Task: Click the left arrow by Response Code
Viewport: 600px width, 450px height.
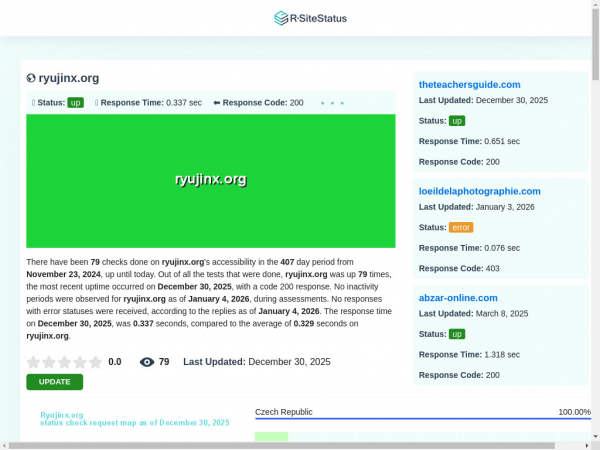Action: tap(217, 103)
